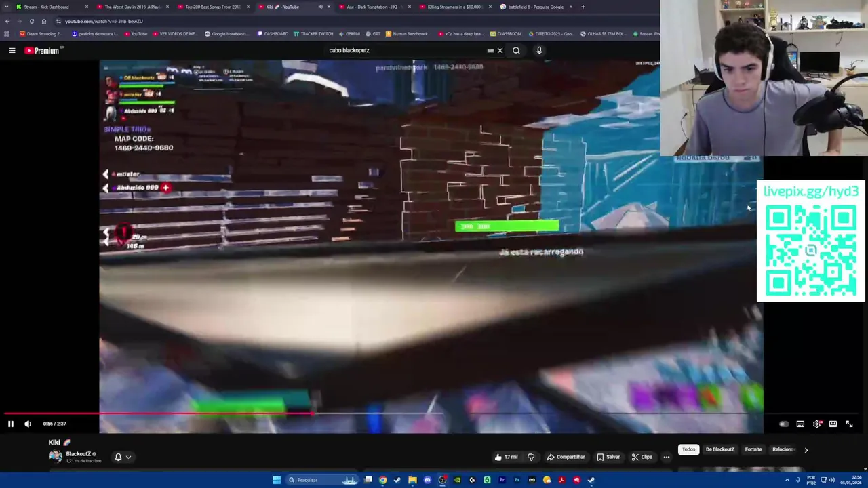Viewport: 868px width, 488px height.
Task: Mute tab via speaker icon on Kiki tab
Action: 320,7
